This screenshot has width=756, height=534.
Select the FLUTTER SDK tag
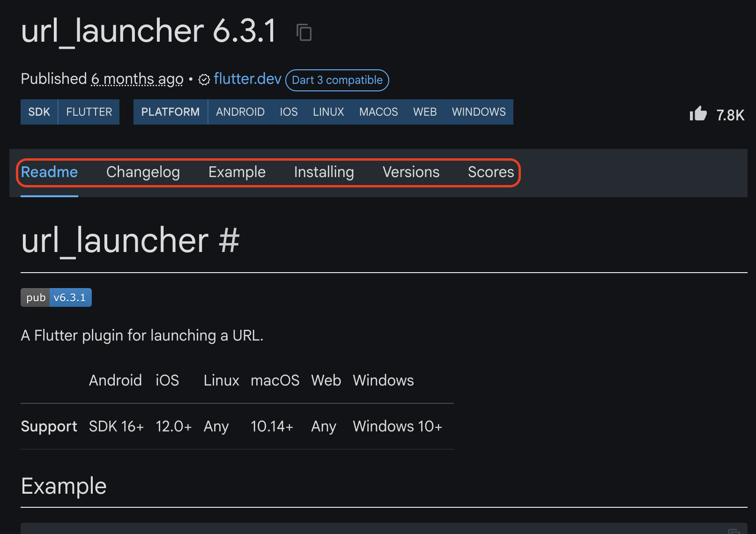[x=89, y=112]
